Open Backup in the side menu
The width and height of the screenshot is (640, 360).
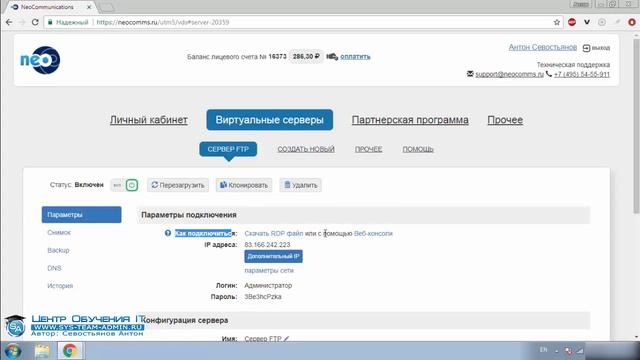pyautogui.click(x=58, y=250)
